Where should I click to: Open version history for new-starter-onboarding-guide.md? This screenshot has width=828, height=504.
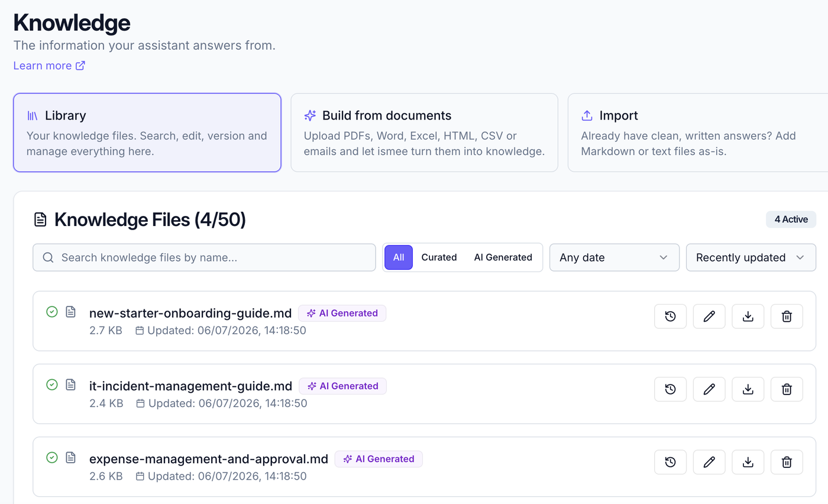[670, 316]
